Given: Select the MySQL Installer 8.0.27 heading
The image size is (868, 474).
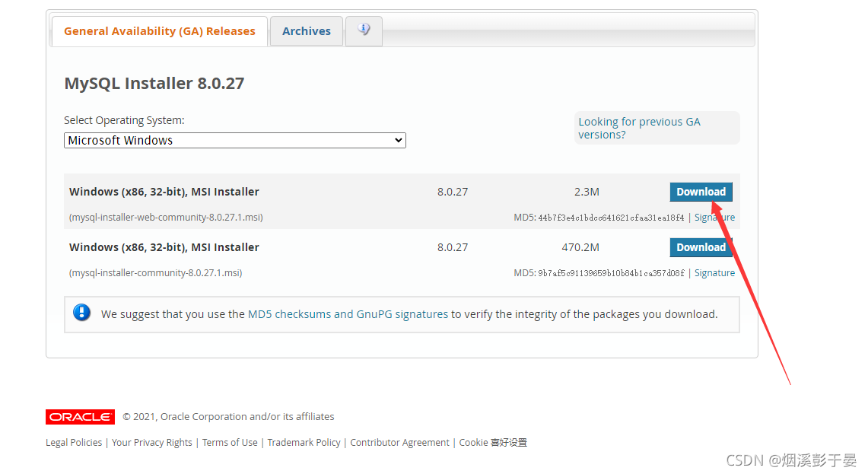Looking at the screenshot, I should tap(154, 83).
